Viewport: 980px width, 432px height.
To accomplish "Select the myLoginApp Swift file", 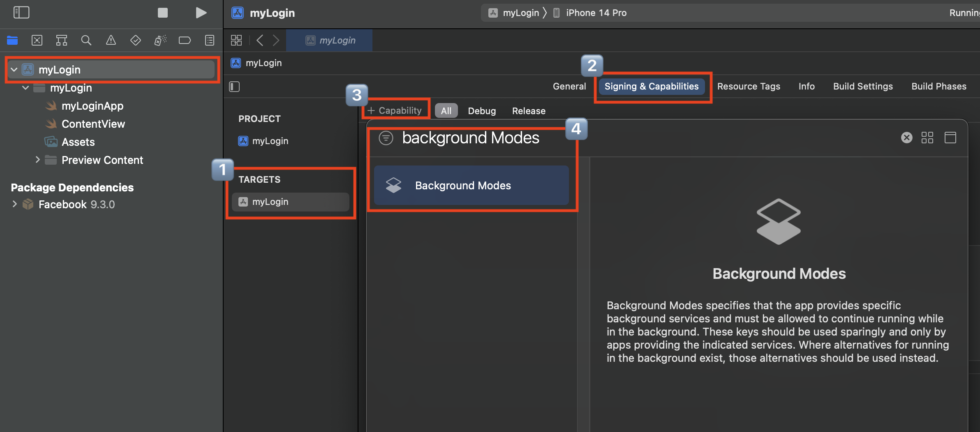I will (92, 106).
